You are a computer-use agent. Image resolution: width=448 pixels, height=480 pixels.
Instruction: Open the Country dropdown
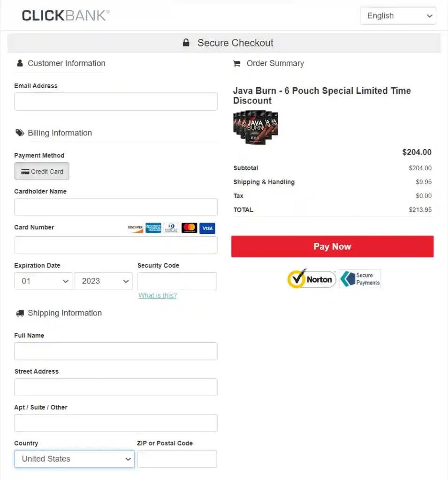click(75, 459)
